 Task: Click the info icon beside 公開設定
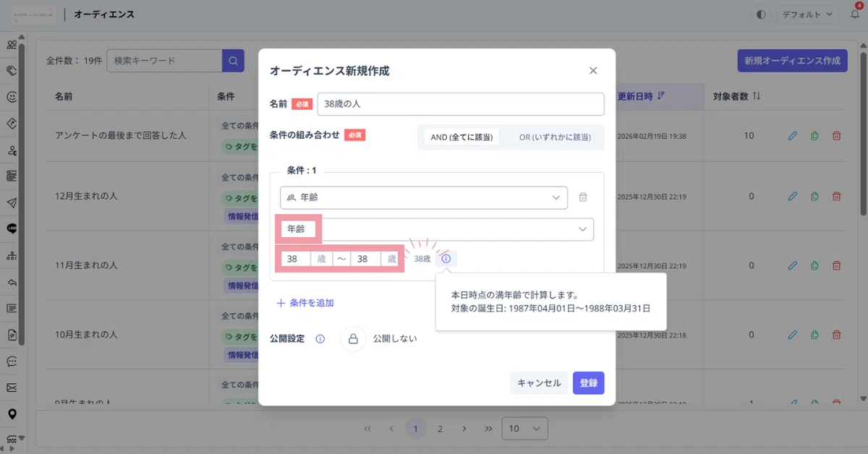click(320, 338)
